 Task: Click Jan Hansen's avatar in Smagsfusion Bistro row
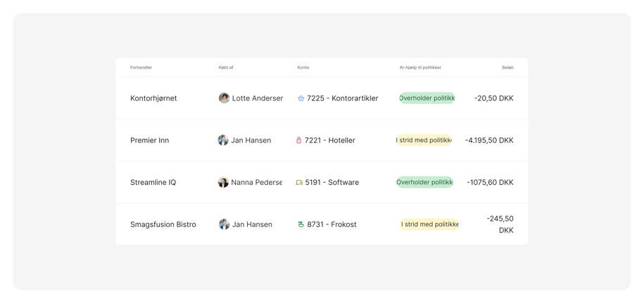(x=224, y=224)
